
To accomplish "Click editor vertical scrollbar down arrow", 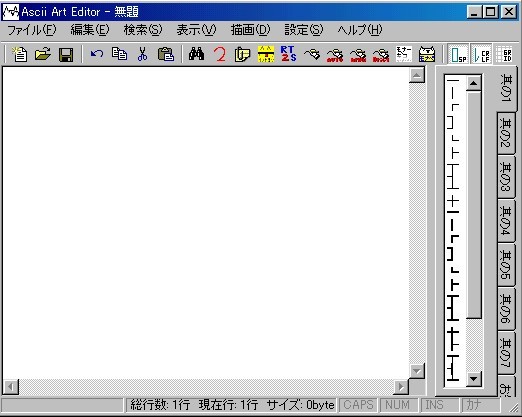I will point(417,371).
